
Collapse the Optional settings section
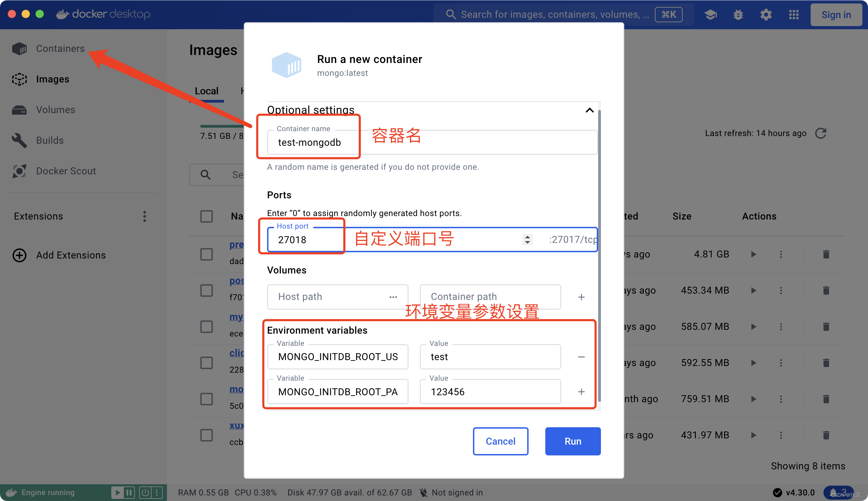[589, 110]
